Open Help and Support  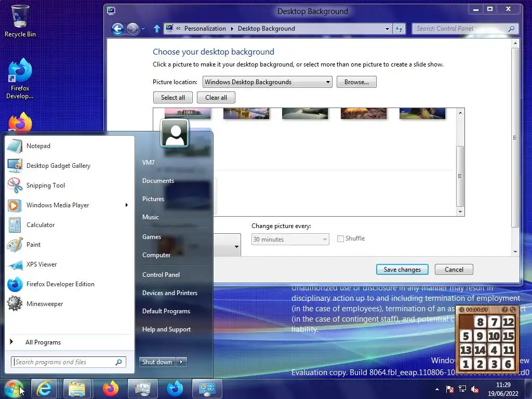point(166,329)
